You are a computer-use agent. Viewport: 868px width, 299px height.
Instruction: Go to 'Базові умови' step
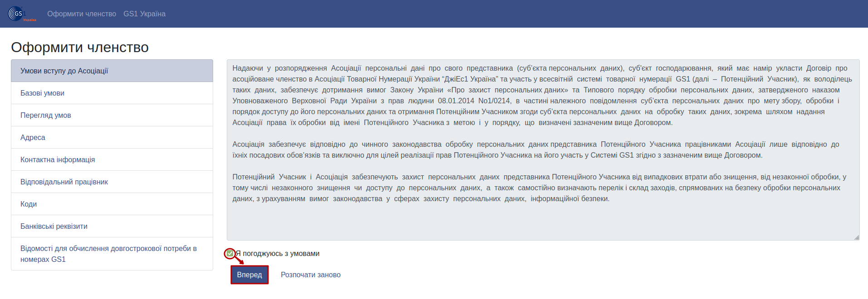(112, 93)
